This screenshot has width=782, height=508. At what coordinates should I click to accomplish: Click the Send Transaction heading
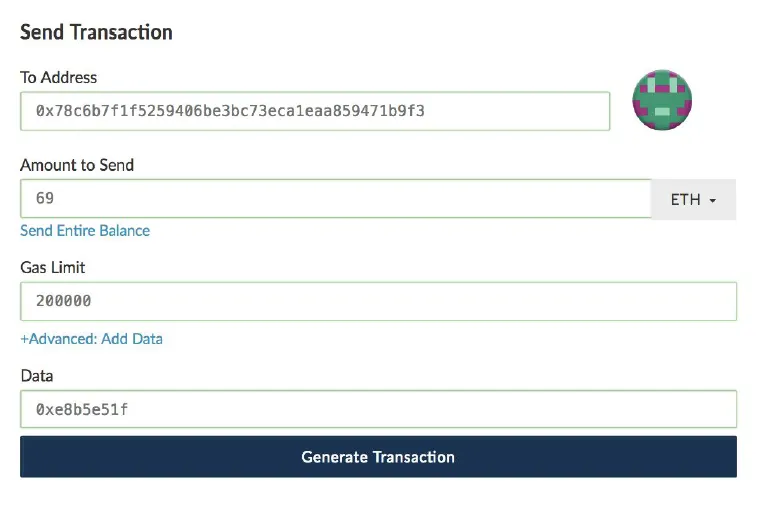click(x=96, y=32)
